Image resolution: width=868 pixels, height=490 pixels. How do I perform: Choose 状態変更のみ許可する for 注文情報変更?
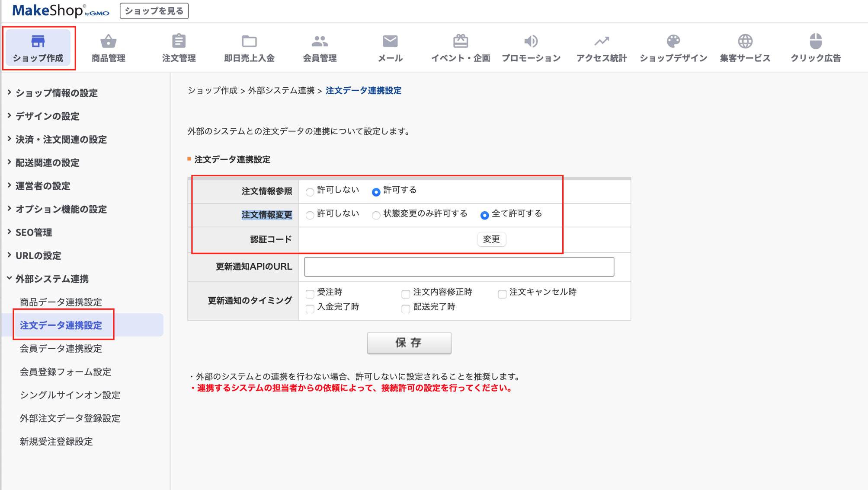(x=375, y=215)
